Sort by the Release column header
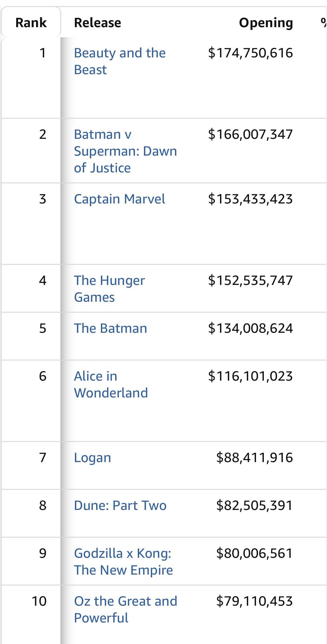 pos(97,23)
